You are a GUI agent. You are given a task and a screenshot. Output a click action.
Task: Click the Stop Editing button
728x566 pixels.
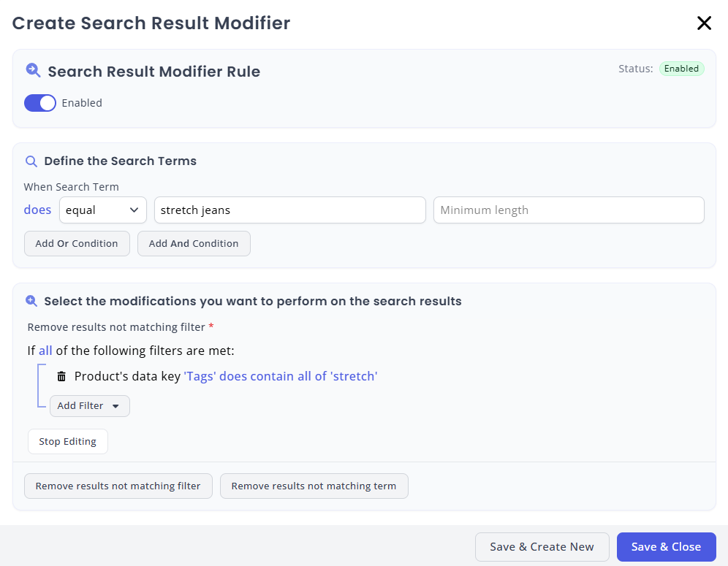(68, 442)
